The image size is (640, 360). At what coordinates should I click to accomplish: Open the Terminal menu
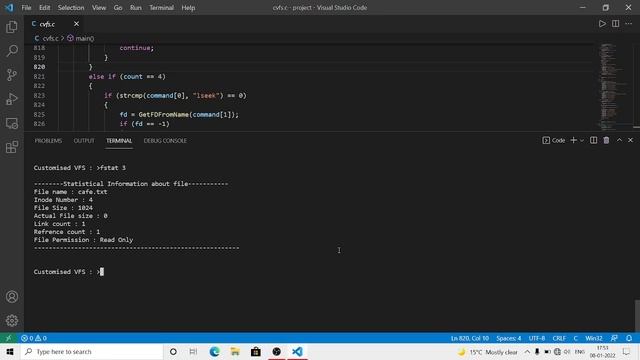162,8
